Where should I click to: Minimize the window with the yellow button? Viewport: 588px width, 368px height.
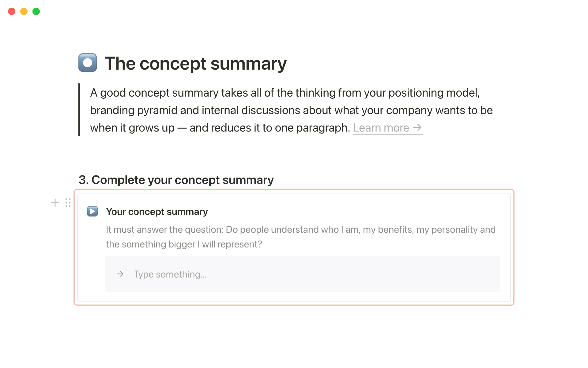[x=24, y=11]
